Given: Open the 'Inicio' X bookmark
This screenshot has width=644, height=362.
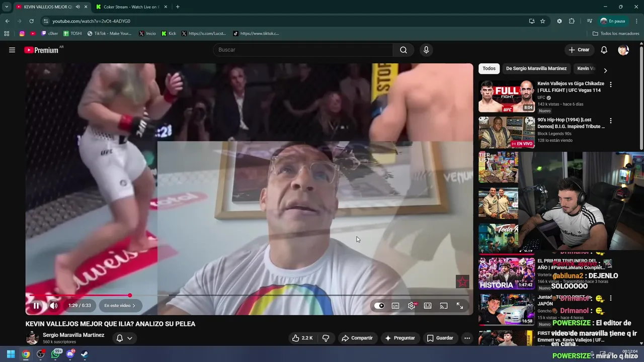Looking at the screenshot, I should coord(147,34).
